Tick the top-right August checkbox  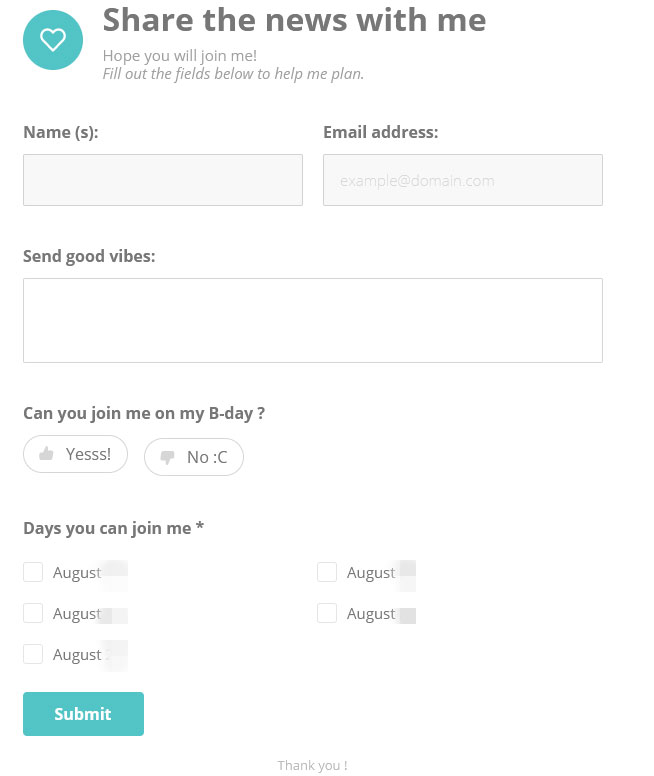[x=327, y=572]
